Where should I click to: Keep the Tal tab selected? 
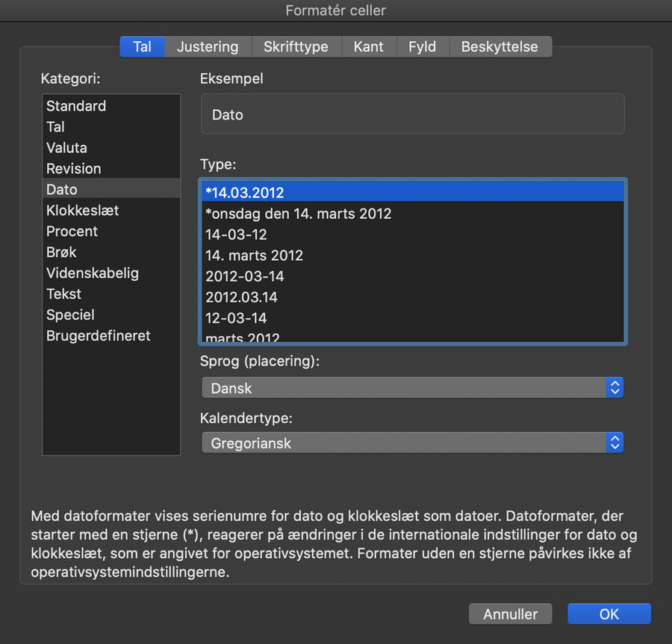[x=142, y=46]
